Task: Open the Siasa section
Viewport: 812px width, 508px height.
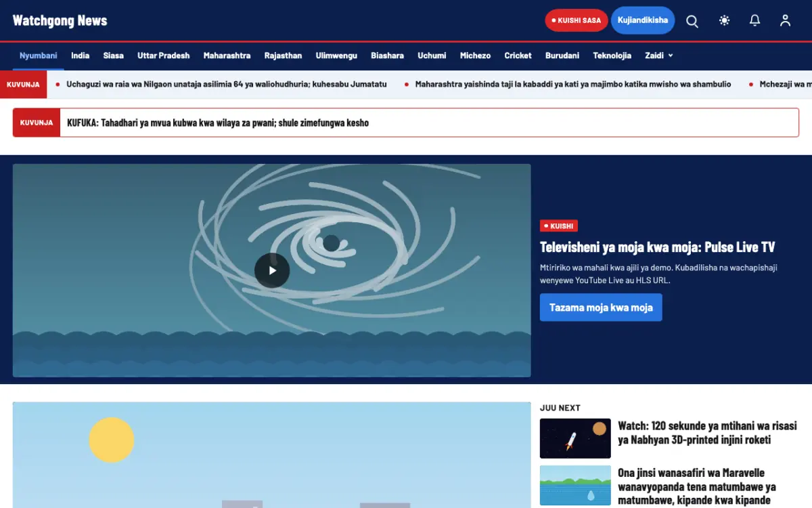Action: pyautogui.click(x=114, y=56)
